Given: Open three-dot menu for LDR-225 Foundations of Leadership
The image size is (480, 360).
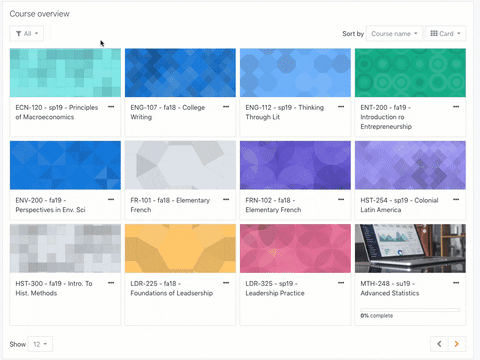Looking at the screenshot, I should point(226,283).
